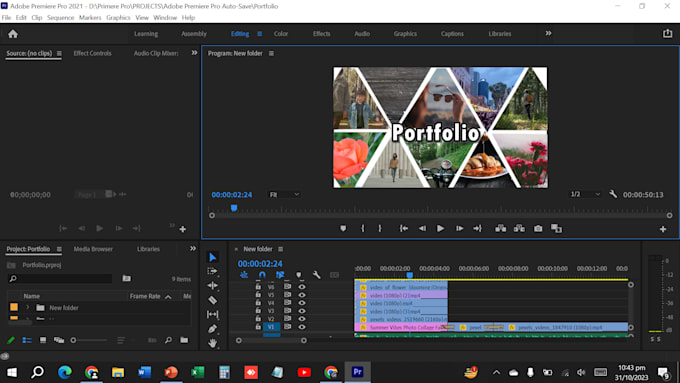Open Timeline New folder panel menu
The height and width of the screenshot is (383, 680).
[281, 249]
